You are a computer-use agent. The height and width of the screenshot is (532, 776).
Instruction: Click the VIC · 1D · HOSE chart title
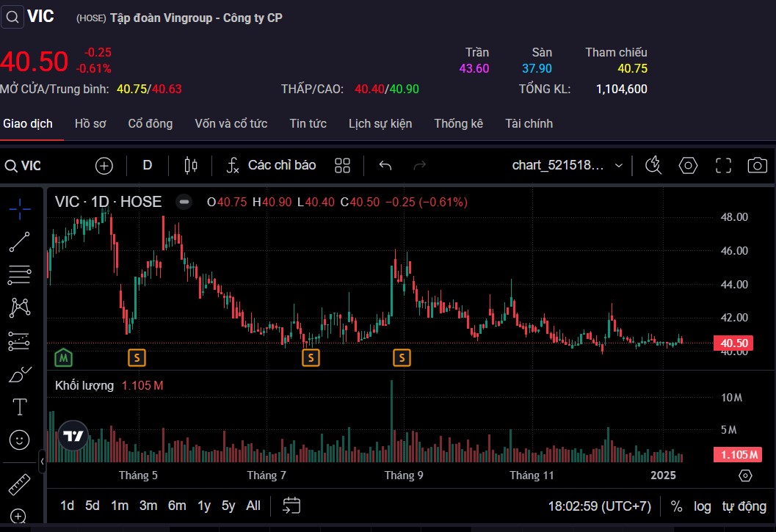coord(108,202)
